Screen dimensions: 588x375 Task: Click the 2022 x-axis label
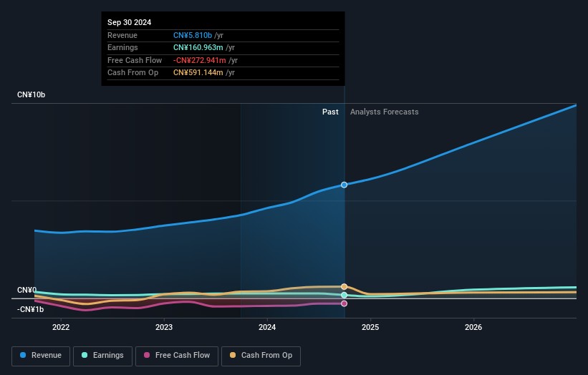61,327
